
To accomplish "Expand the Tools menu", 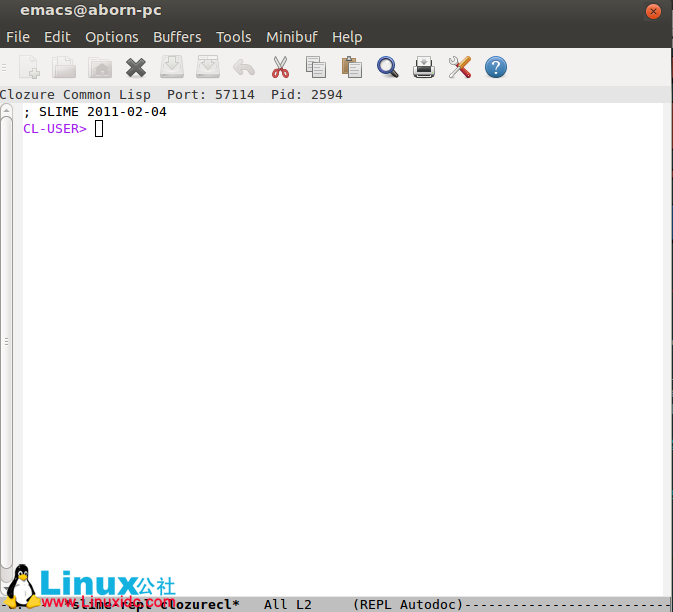I will coord(234,37).
